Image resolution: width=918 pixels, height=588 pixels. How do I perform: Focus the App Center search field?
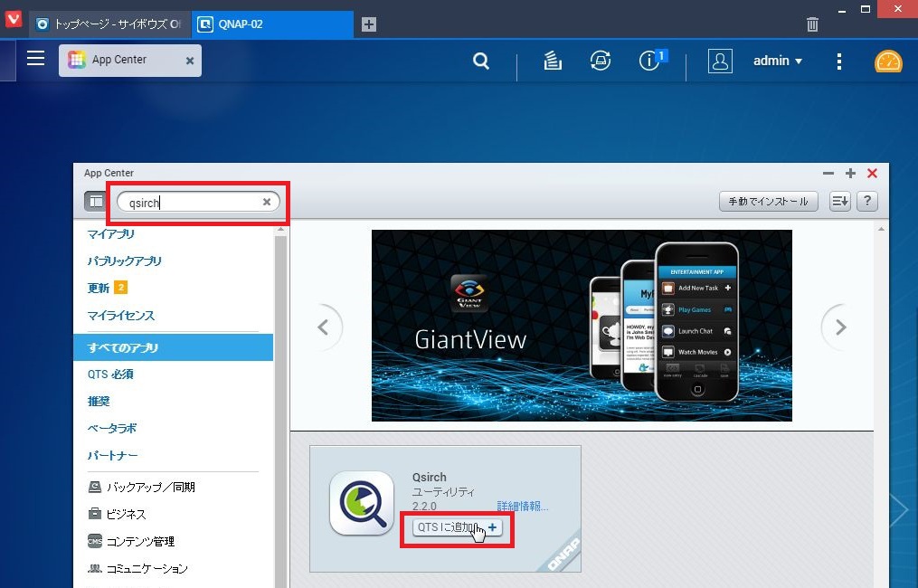[x=198, y=202]
